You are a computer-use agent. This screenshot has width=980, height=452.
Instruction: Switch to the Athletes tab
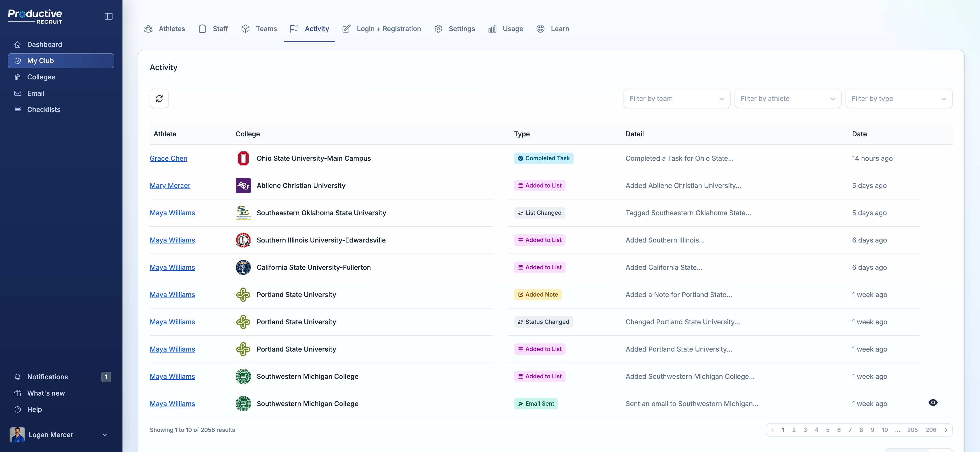tap(164, 29)
